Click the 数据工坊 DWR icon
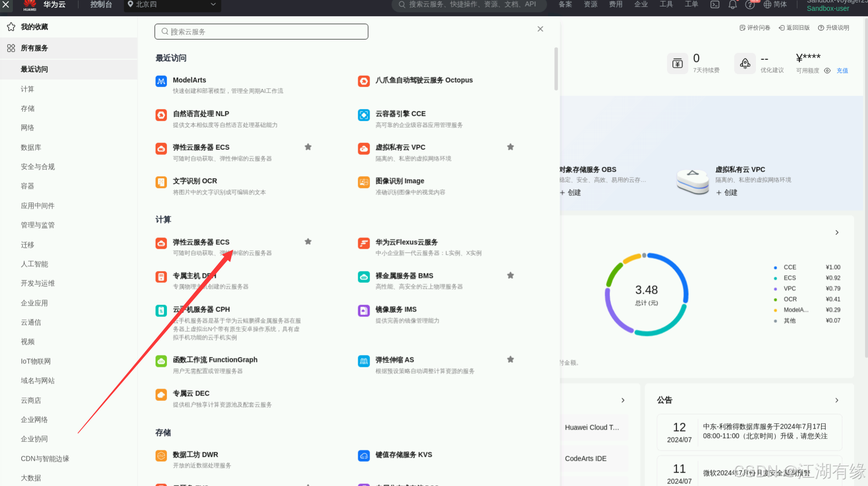Viewport: 868px width, 486px height. click(161, 456)
